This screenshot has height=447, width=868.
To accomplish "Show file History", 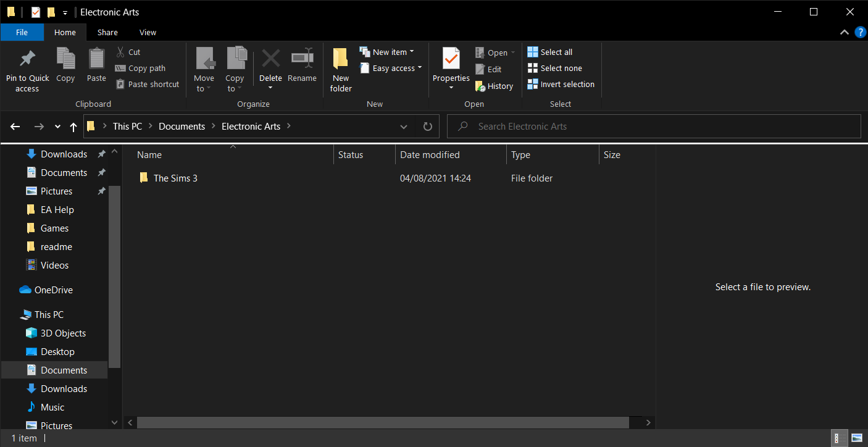I will [494, 86].
